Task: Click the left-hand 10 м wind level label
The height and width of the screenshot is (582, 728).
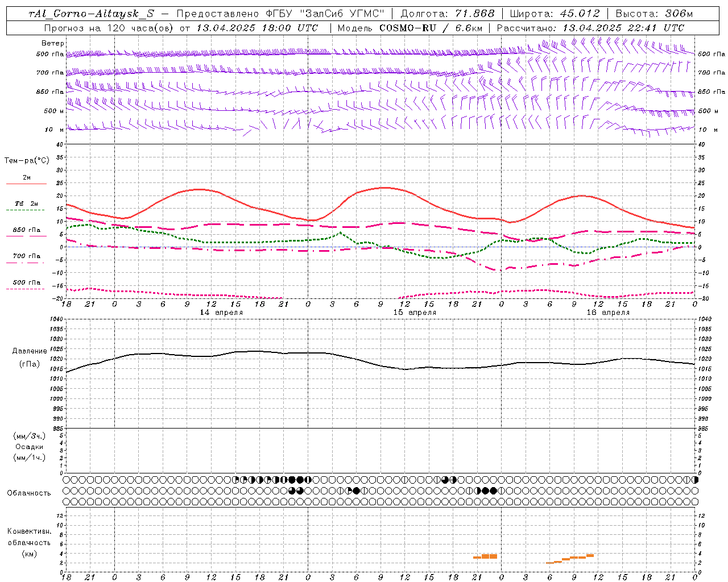Action: tap(54, 130)
